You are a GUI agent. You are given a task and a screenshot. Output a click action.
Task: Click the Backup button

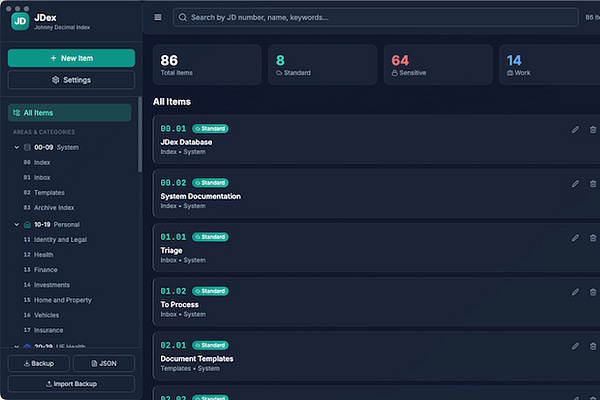(39, 363)
